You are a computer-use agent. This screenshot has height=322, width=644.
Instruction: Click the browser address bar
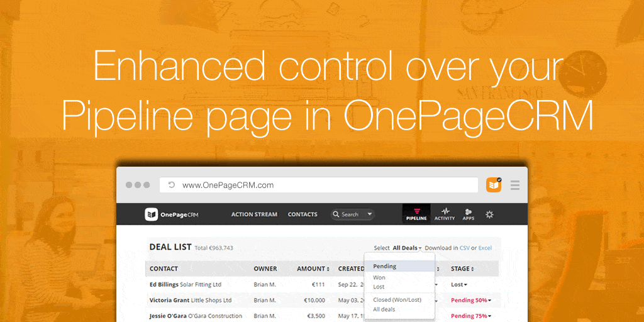[x=319, y=185]
